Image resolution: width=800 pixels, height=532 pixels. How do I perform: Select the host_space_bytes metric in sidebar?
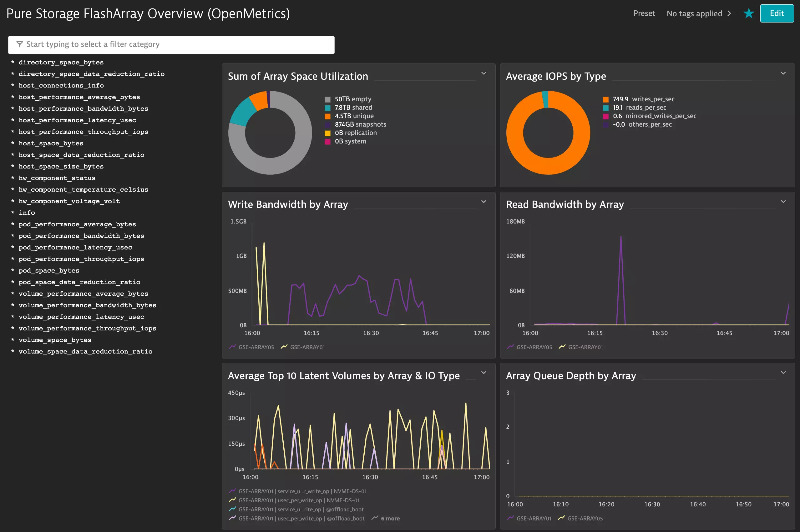pyautogui.click(x=51, y=143)
